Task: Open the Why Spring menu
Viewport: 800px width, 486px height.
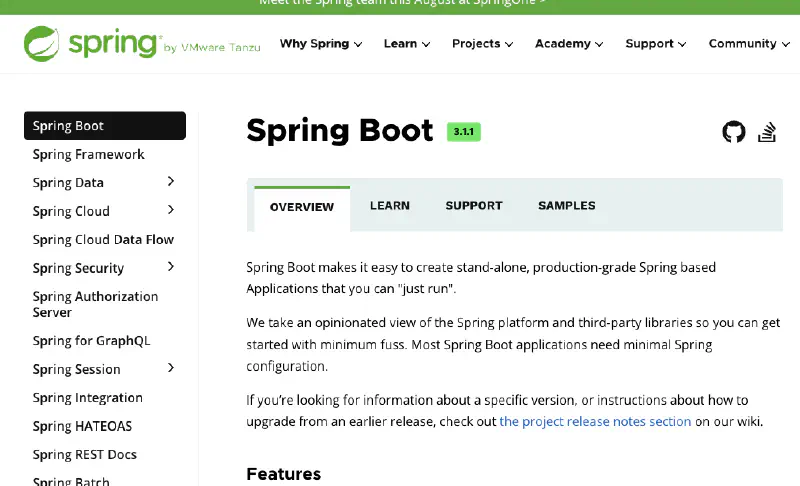Action: [321, 44]
